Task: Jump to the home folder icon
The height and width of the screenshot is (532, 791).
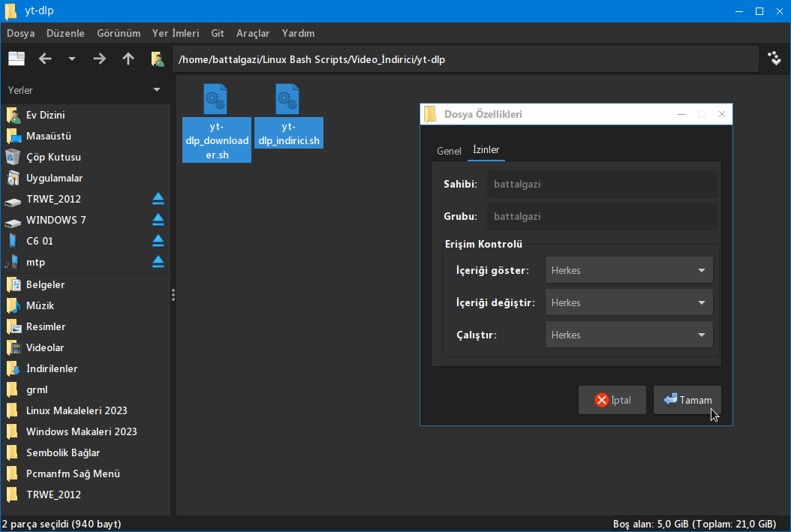Action: [158, 59]
